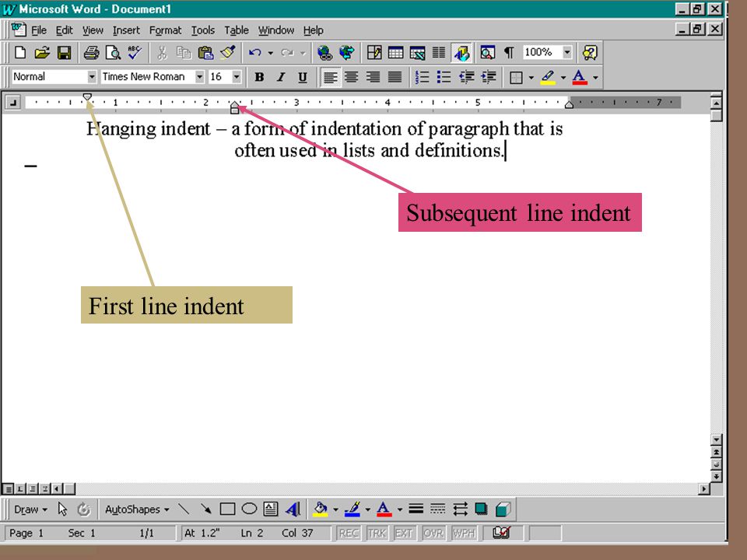Run Spelling and Grammar check
This screenshot has width=747, height=560.
pyautogui.click(x=135, y=52)
